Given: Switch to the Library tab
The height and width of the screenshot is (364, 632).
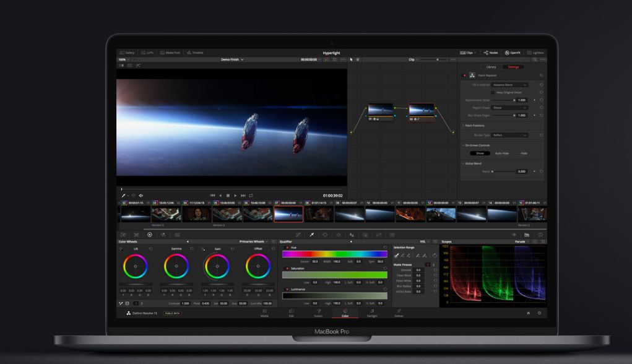Looking at the screenshot, I should coord(491,67).
